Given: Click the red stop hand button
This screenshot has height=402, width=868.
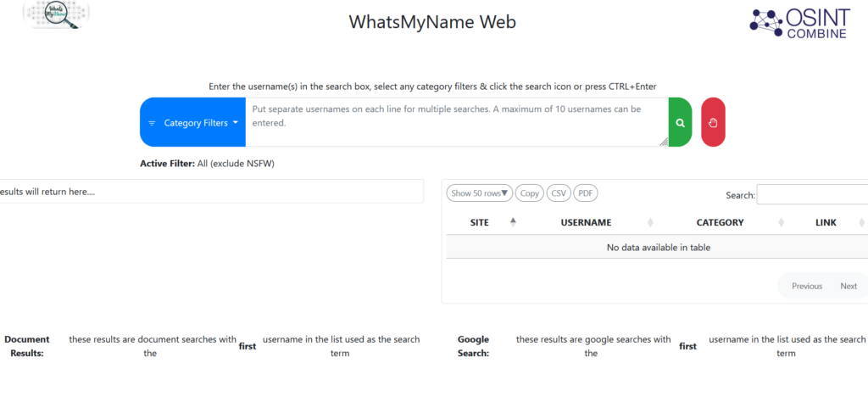Looking at the screenshot, I should pos(713,122).
